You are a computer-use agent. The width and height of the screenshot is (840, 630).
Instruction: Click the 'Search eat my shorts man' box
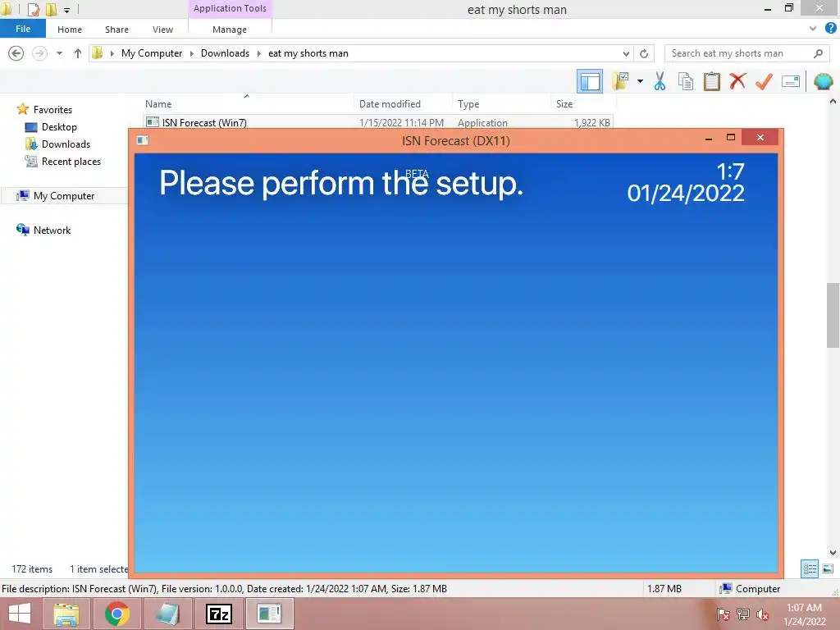[746, 53]
